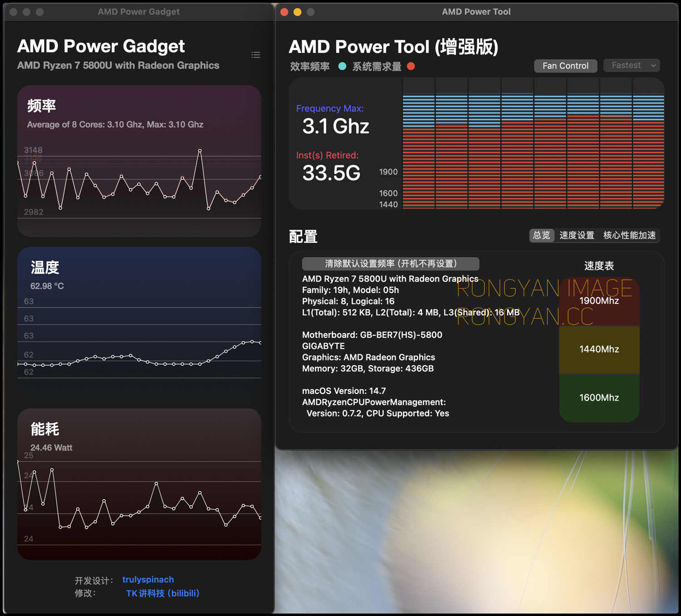Screen dimensions: 681x616
Task: Click Fan Control button
Action: click(565, 66)
